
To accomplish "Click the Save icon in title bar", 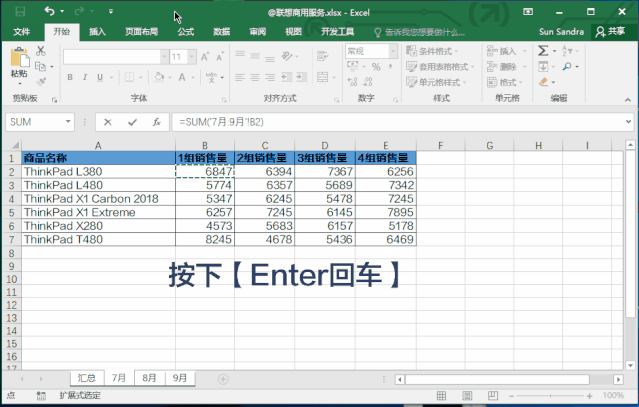I will (x=20, y=11).
